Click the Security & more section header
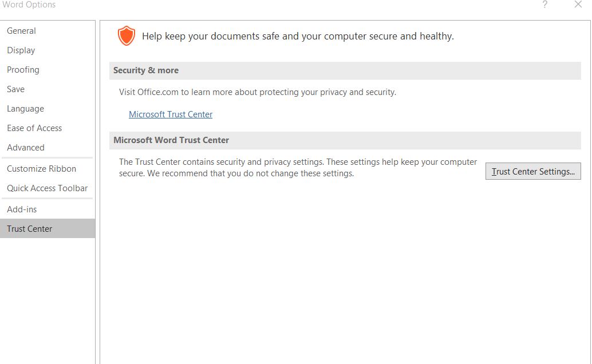Image resolution: width=592 pixels, height=364 pixels. point(345,70)
